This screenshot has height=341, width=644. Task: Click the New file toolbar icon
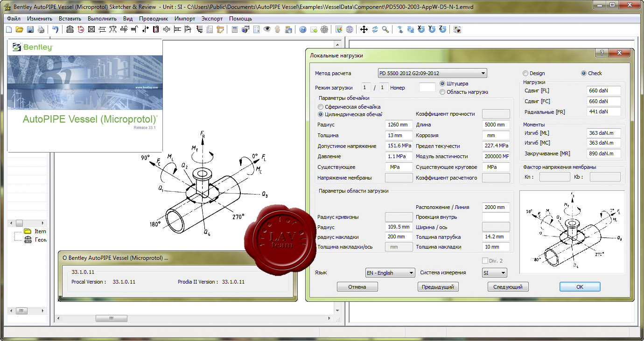9,29
